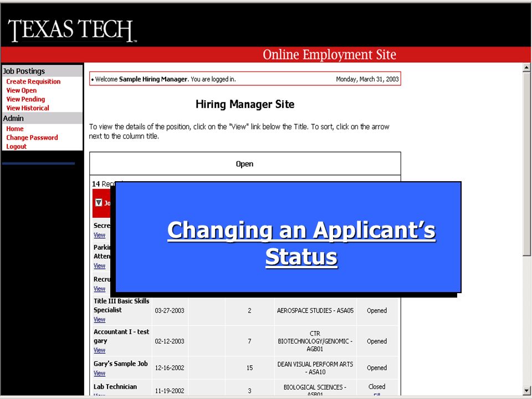
Task: Click CTR BIOTECHNOLOGY/GENOMIC - AGB01 cell
Action: pos(315,341)
